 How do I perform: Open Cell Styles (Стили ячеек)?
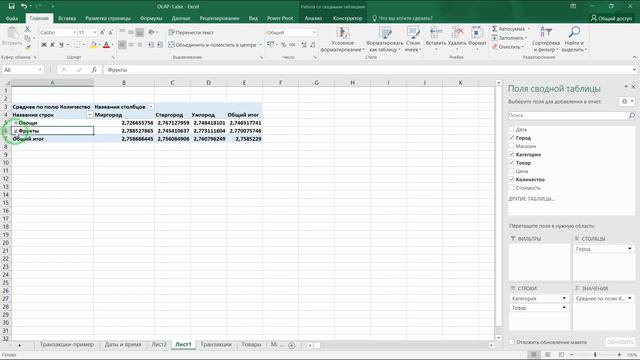pos(413,40)
